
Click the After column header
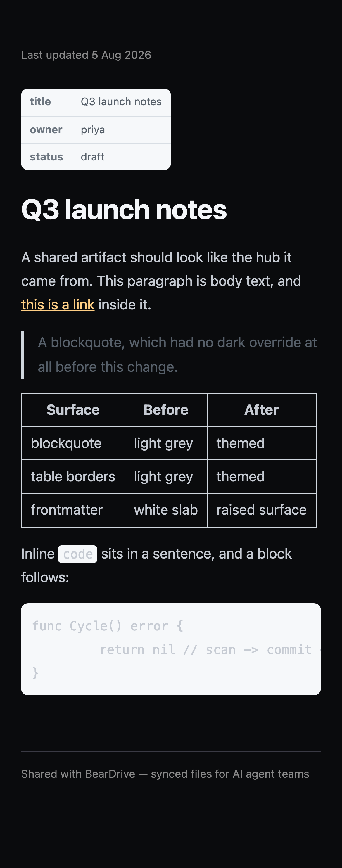262,410
